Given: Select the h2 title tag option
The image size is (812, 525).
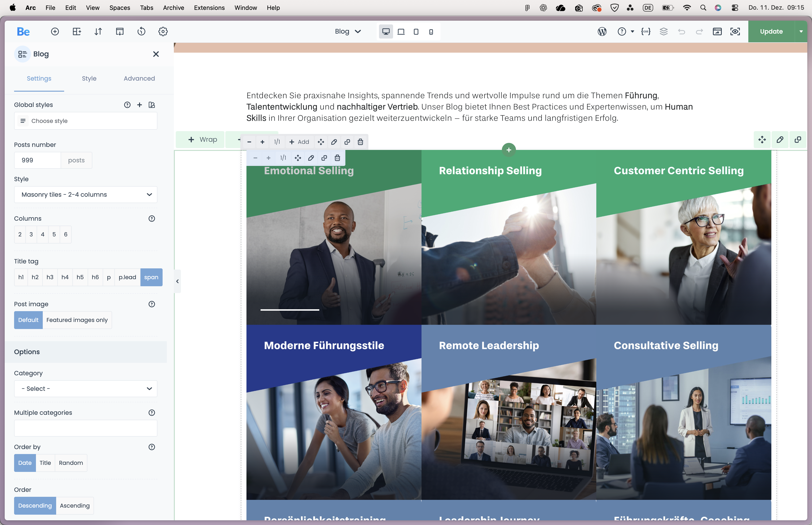Looking at the screenshot, I should click(x=35, y=277).
